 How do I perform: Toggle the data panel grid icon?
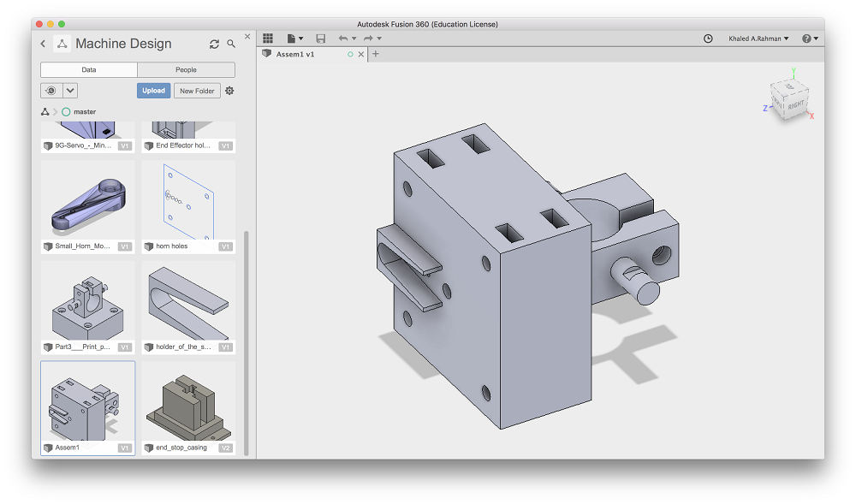pyautogui.click(x=267, y=39)
